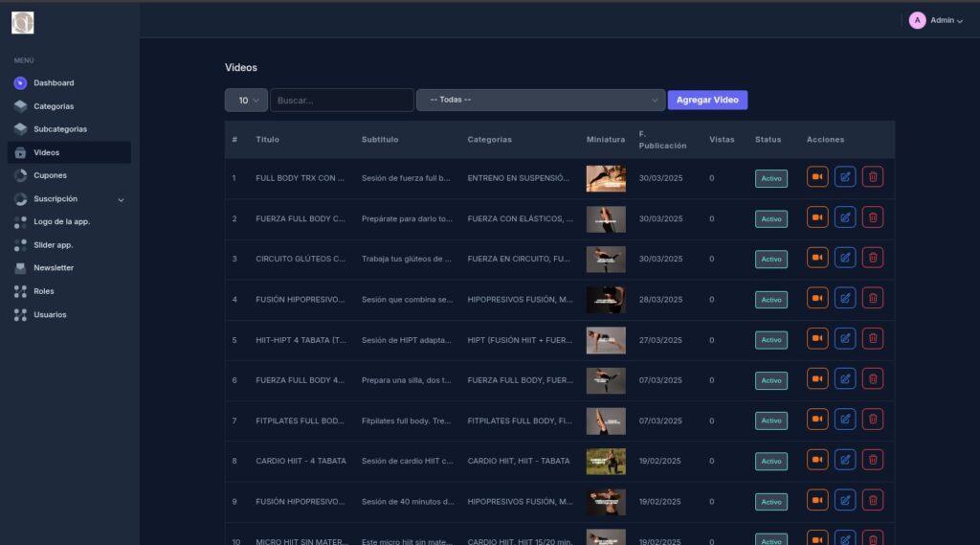Edit the CIRCUITO GLÚTEOS video
Screen dimensions: 980x545
coord(845,258)
